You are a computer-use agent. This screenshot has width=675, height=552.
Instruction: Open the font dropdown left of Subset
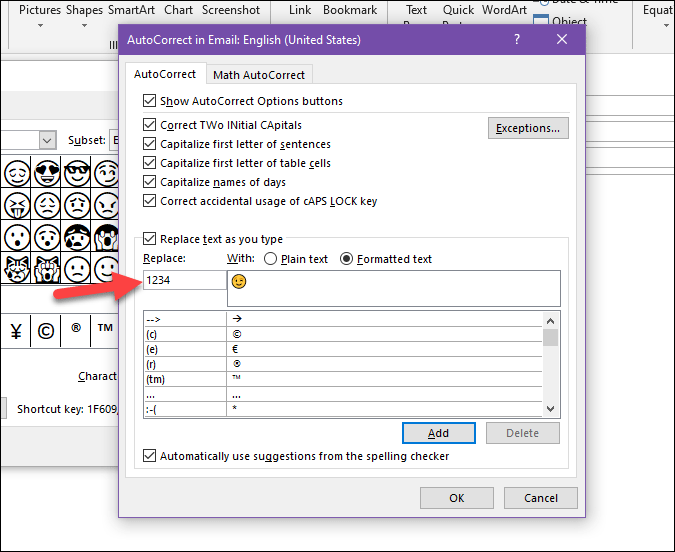pyautogui.click(x=47, y=141)
